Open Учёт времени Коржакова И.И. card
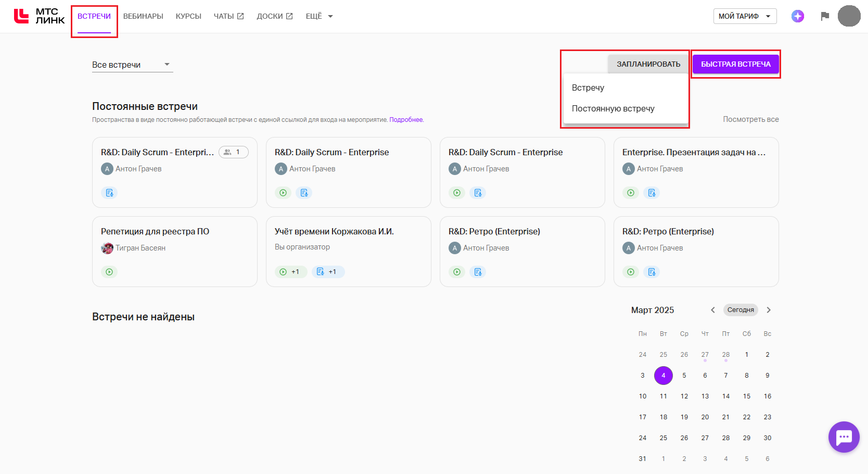The image size is (868, 474). tap(349, 252)
